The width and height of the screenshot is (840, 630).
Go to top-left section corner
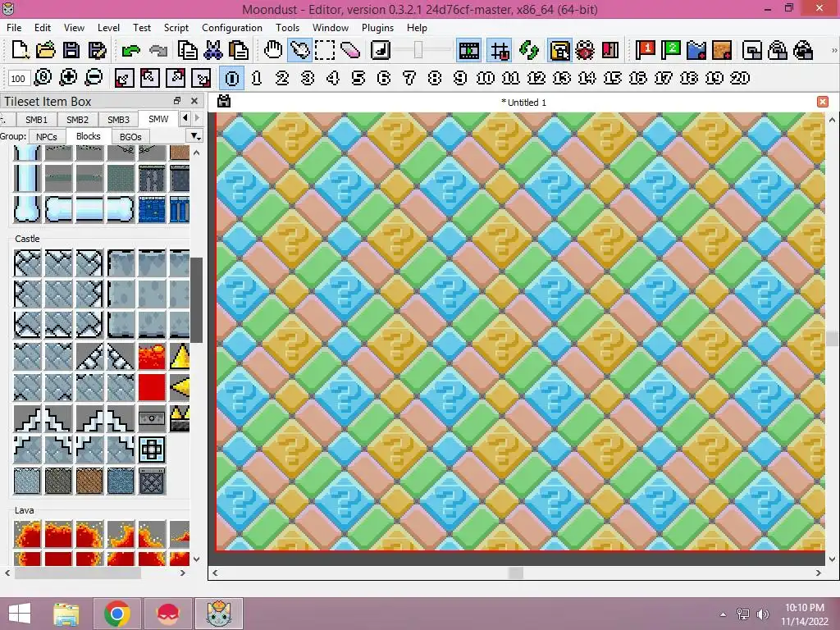click(x=150, y=78)
